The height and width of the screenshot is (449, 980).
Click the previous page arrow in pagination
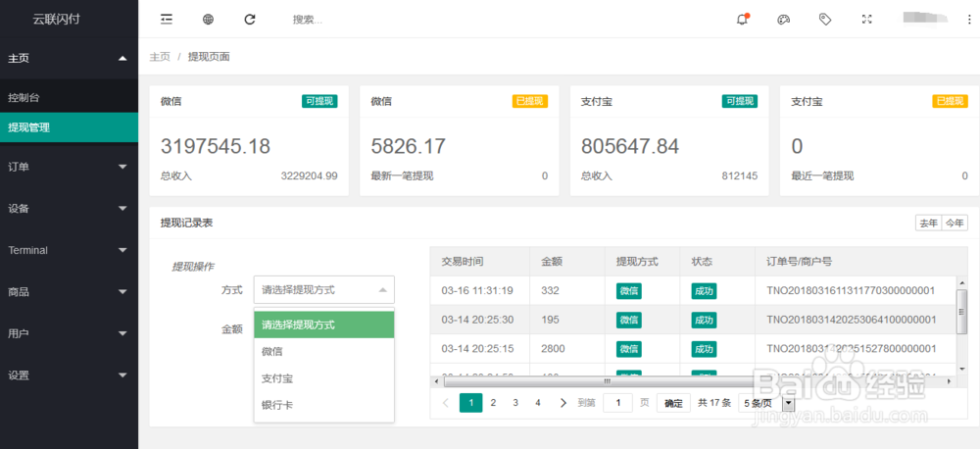[446, 403]
